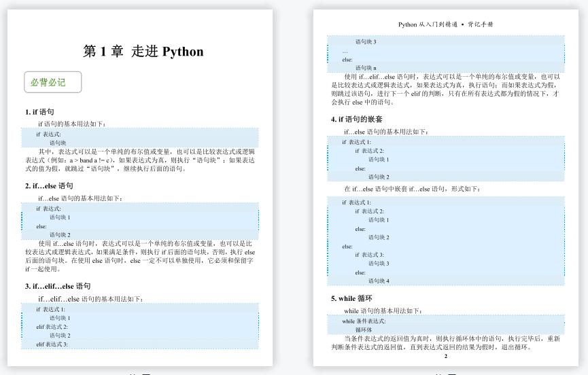Viewport: 588px width, 375px height.
Task: Click the paragraph beginning "当条件表达式的返回值为真时"
Action: [x=445, y=343]
